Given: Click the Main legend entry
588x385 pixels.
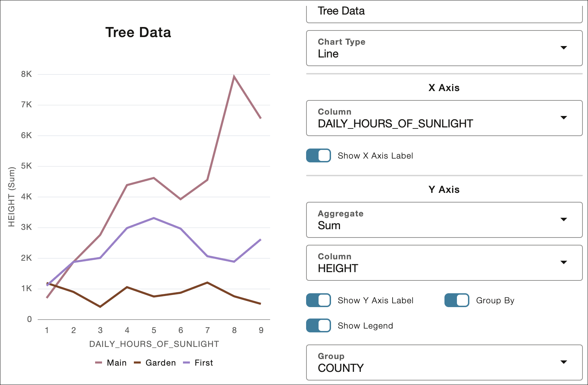Looking at the screenshot, I should (x=117, y=362).
